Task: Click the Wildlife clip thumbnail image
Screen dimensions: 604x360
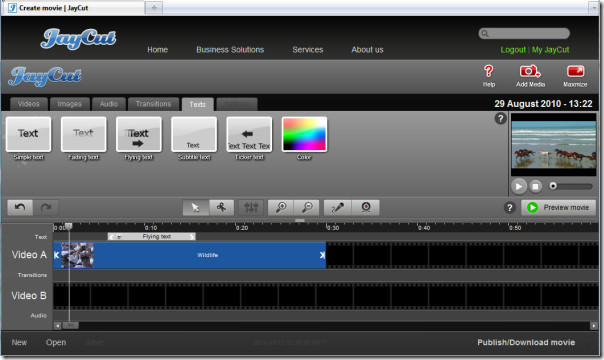Action: click(77, 255)
